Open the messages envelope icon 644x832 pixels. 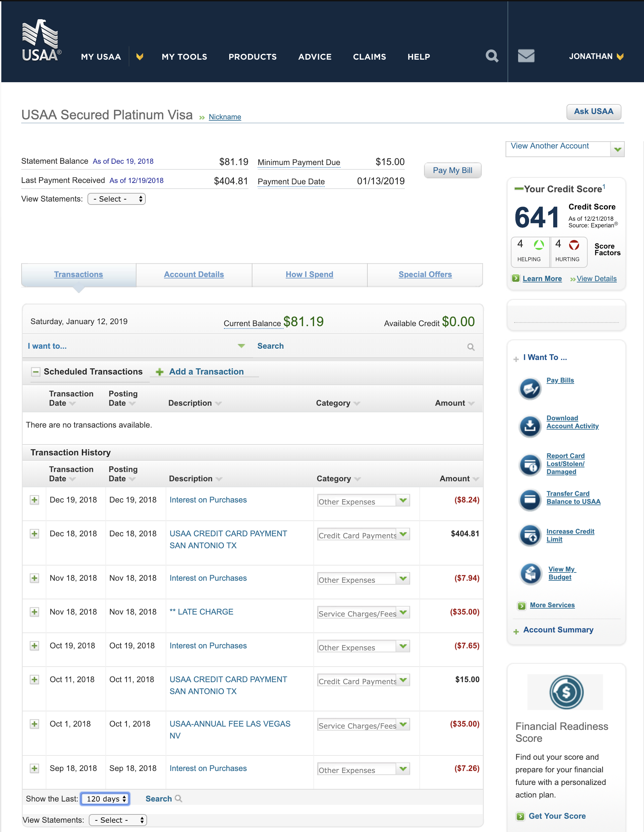click(526, 56)
